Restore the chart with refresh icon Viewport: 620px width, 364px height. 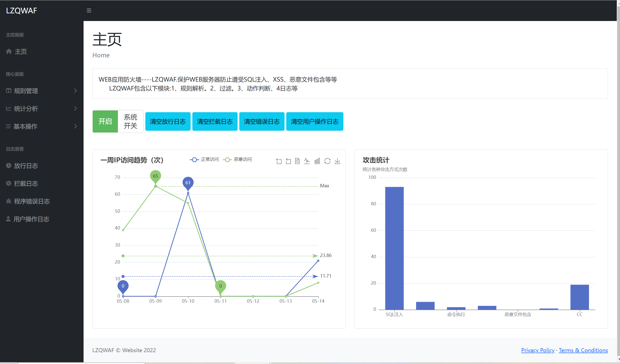pos(327,161)
